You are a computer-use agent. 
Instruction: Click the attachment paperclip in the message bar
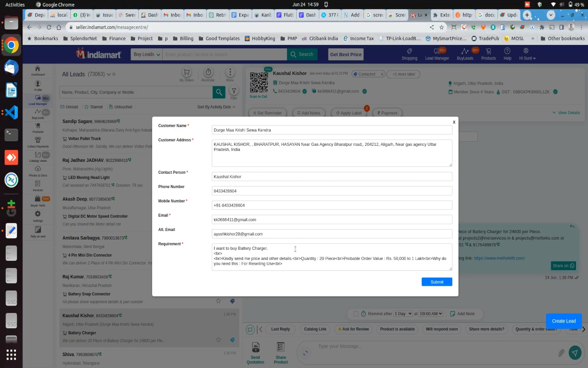click(561, 352)
